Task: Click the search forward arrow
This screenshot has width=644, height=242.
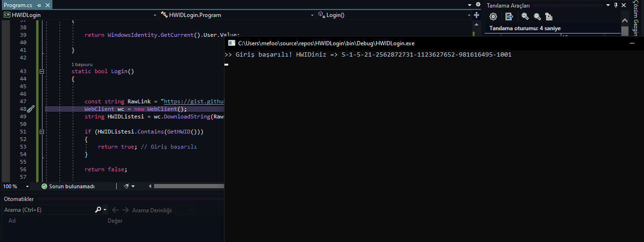Action: tap(125, 210)
